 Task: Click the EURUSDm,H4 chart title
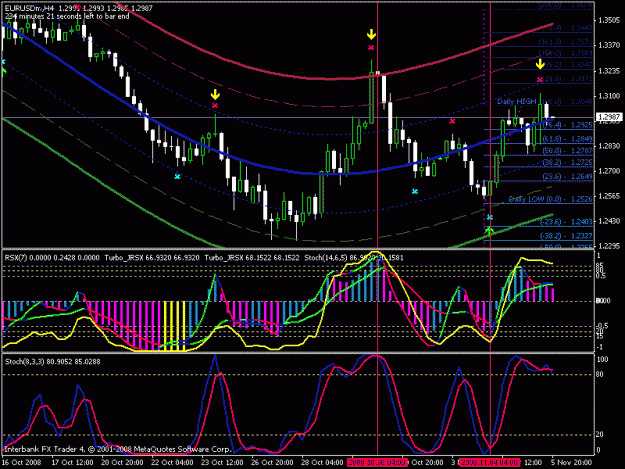(29, 8)
